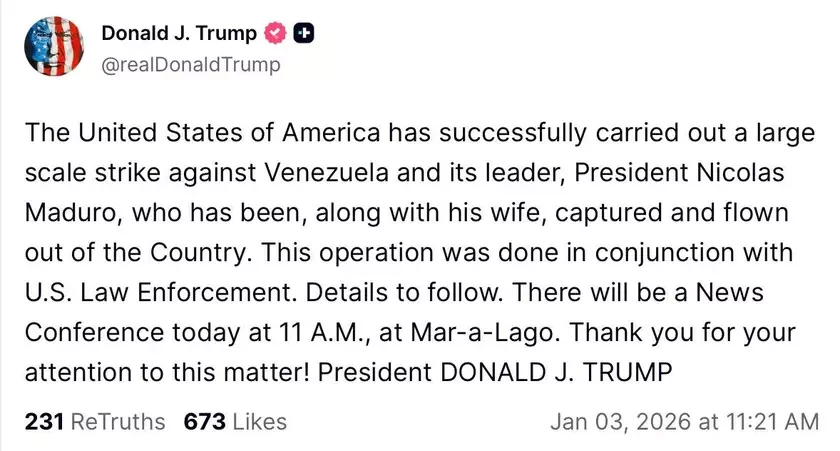Click the number 673 before Likes

click(x=202, y=421)
